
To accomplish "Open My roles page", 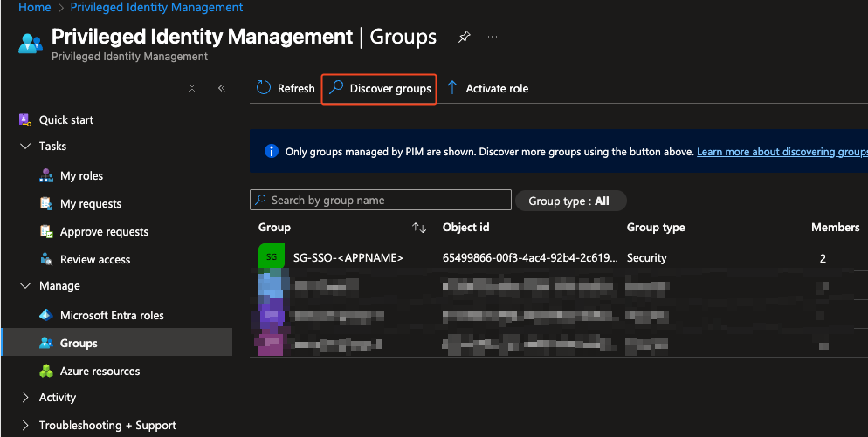I will pyautogui.click(x=81, y=175).
